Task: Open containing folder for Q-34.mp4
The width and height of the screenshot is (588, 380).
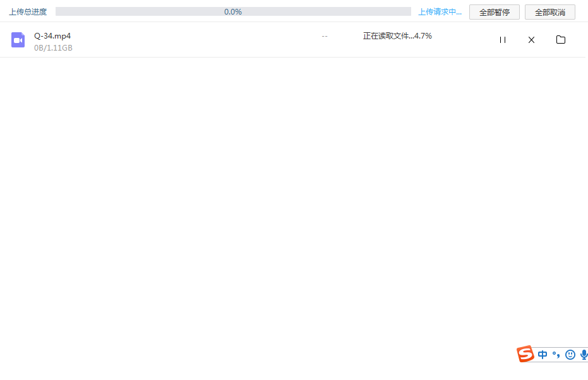Action: click(561, 39)
